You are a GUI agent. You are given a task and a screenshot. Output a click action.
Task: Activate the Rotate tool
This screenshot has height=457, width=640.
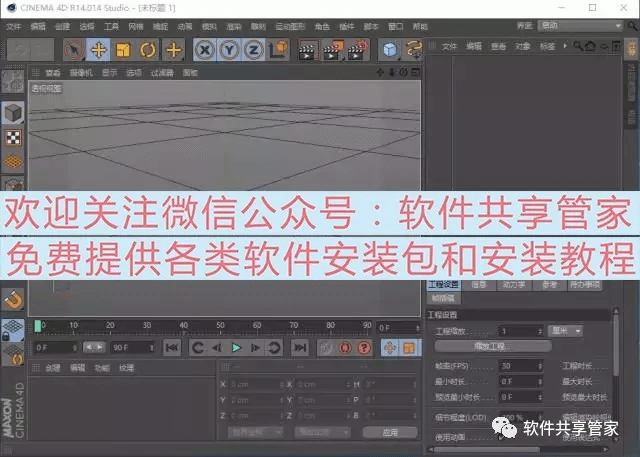[148, 50]
